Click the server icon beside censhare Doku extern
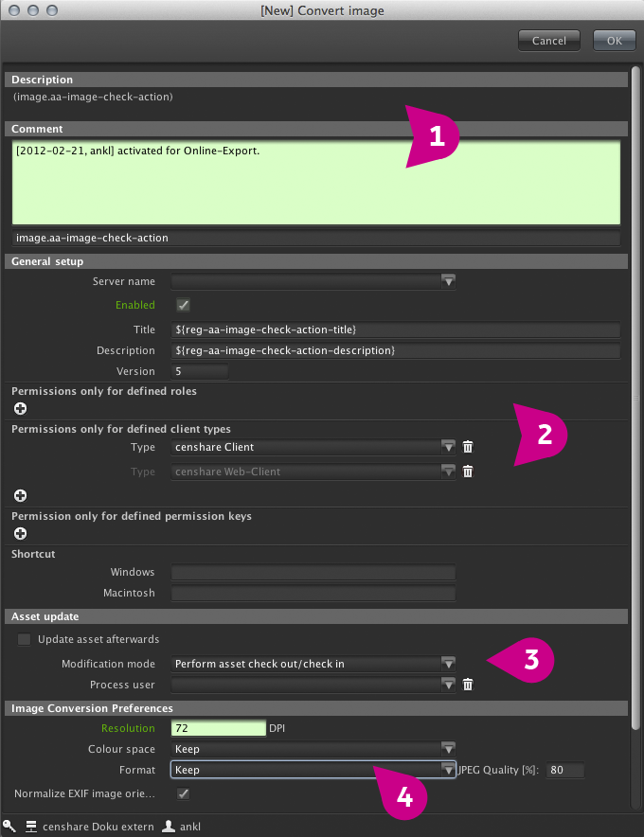 pyautogui.click(x=31, y=827)
